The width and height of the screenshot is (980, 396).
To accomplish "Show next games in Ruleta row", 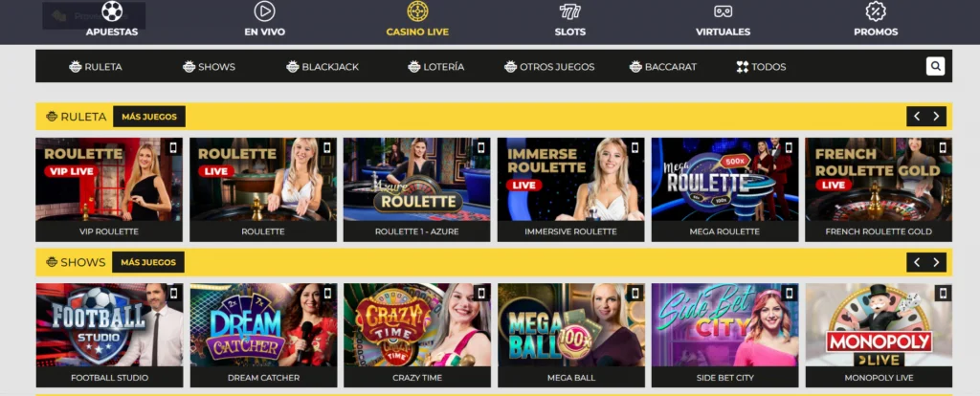I will tap(936, 116).
